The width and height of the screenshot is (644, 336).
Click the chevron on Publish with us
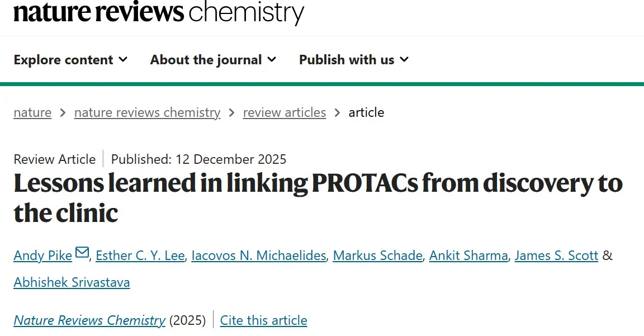(405, 60)
